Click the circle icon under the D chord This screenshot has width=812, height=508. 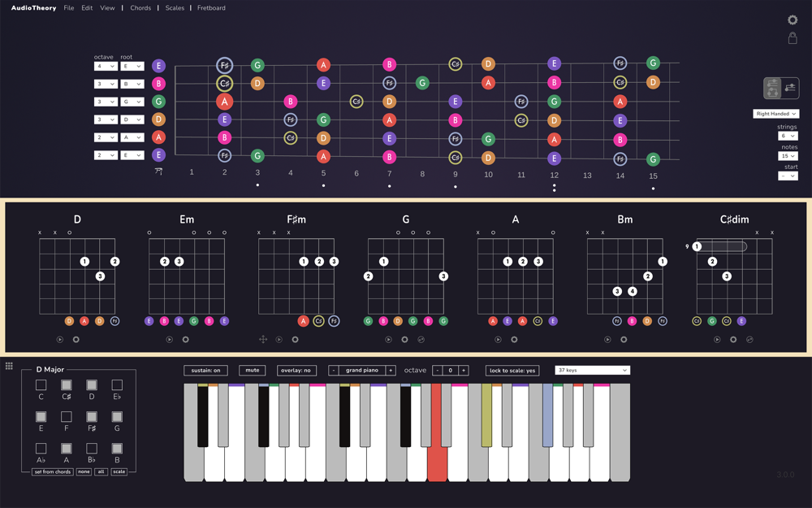(x=76, y=340)
